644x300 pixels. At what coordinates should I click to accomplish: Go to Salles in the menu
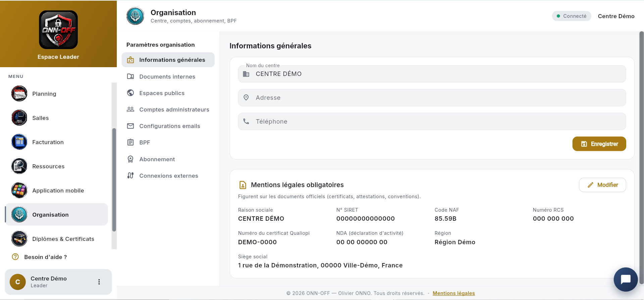(x=56, y=118)
